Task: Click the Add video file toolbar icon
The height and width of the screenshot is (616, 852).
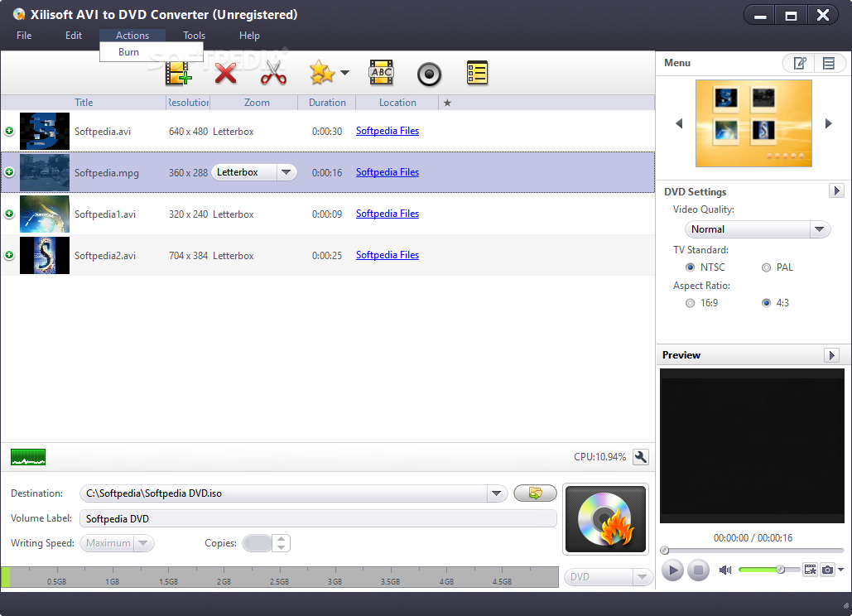Action: pyautogui.click(x=179, y=73)
